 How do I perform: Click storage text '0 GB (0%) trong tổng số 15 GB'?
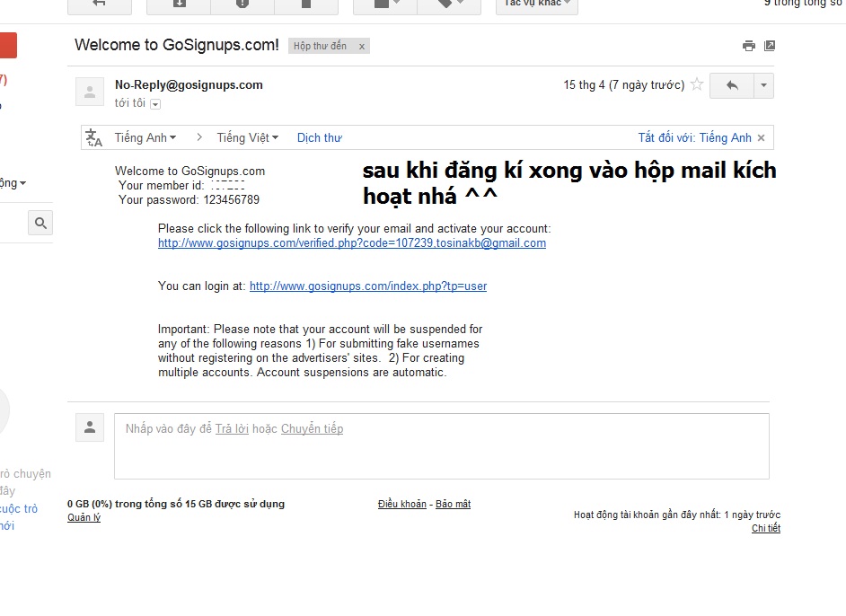(176, 504)
